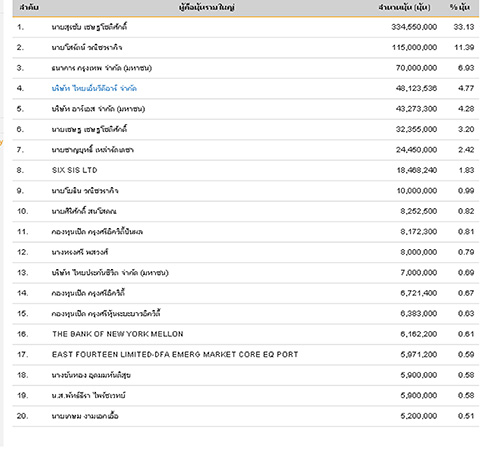Click rank number 20. in last row
This screenshot has width=500, height=456.
(22, 416)
